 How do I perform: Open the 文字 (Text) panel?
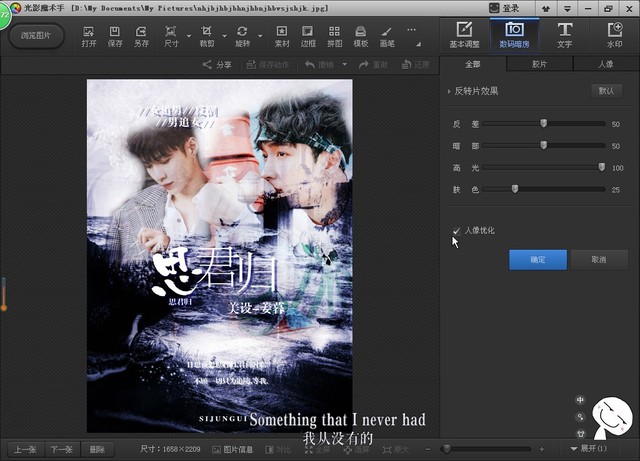click(x=564, y=35)
